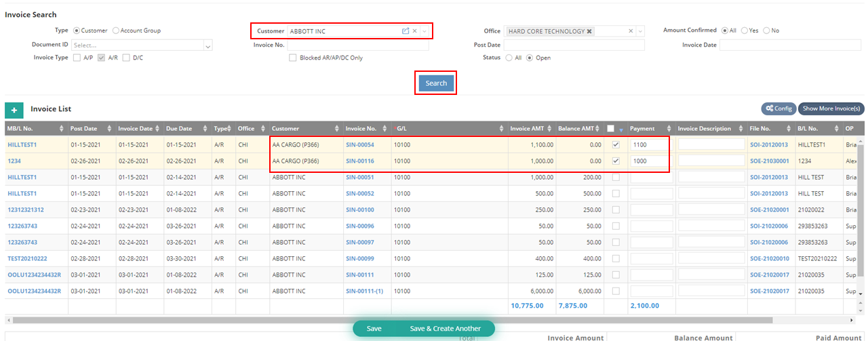Open the Config gear settings
The image size is (868, 341).
point(778,108)
